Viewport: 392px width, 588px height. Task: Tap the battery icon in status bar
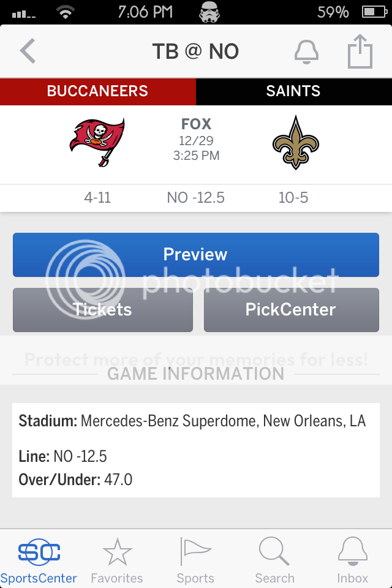point(374,12)
